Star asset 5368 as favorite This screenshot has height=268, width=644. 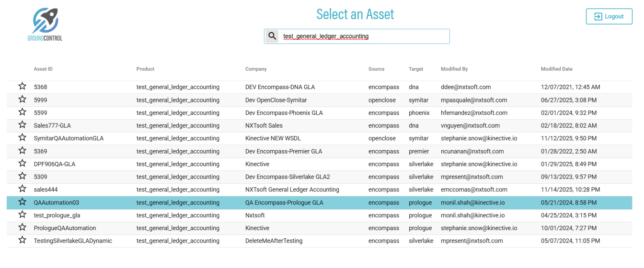tap(22, 87)
